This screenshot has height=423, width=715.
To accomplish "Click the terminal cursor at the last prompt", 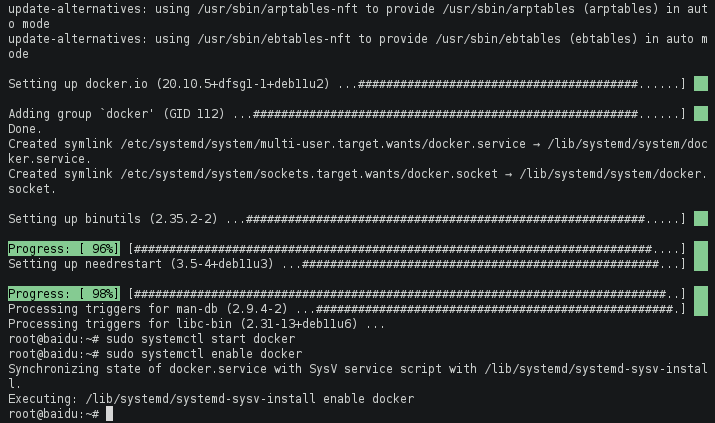I will 107,414.
